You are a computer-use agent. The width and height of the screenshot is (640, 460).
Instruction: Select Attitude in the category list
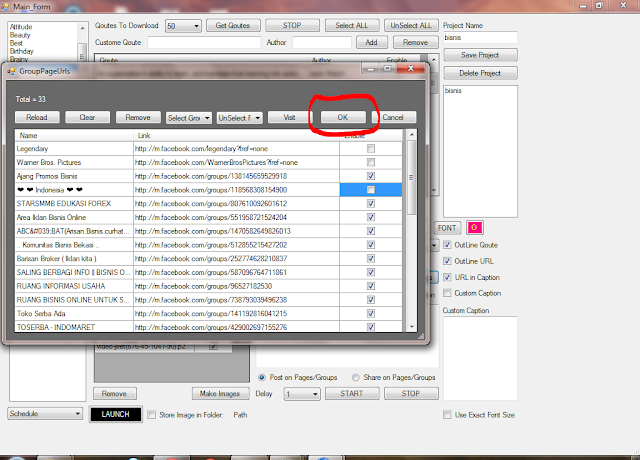click(21, 27)
